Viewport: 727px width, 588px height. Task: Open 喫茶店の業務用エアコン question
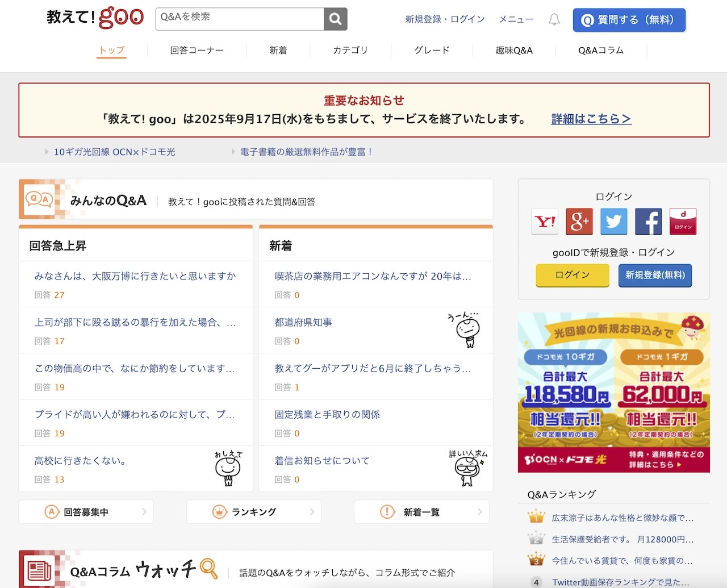tap(373, 276)
